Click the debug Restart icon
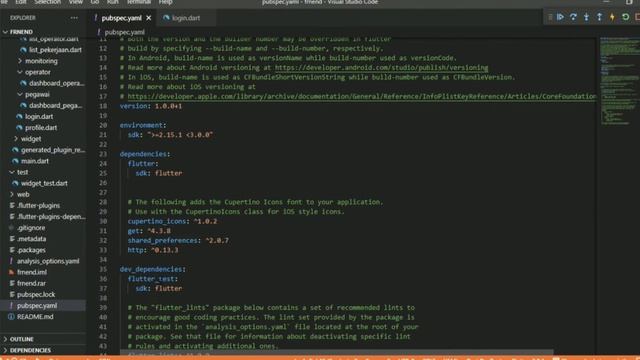Image resolution: width=640 pixels, height=360 pixels. 625,17
